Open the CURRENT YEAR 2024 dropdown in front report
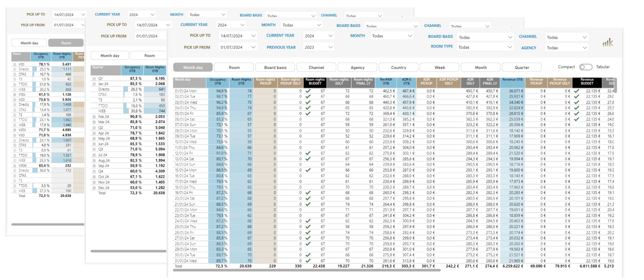This screenshot has height=280, width=644. (x=318, y=36)
